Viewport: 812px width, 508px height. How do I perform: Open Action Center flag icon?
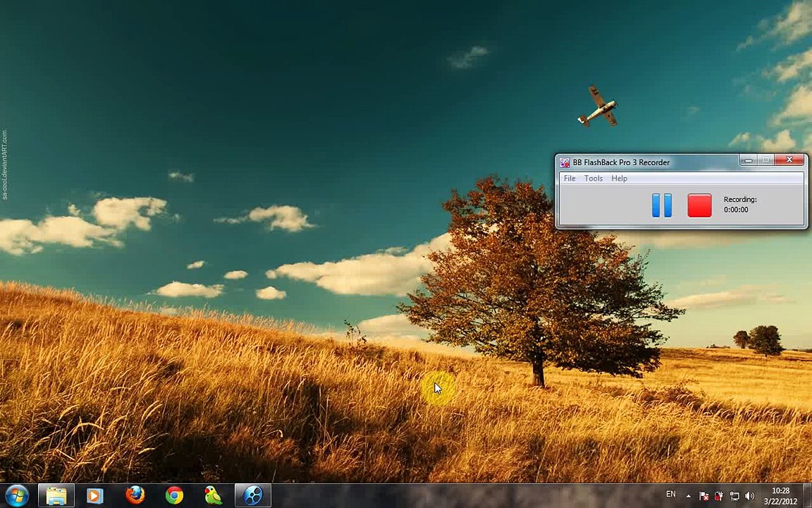tap(703, 496)
